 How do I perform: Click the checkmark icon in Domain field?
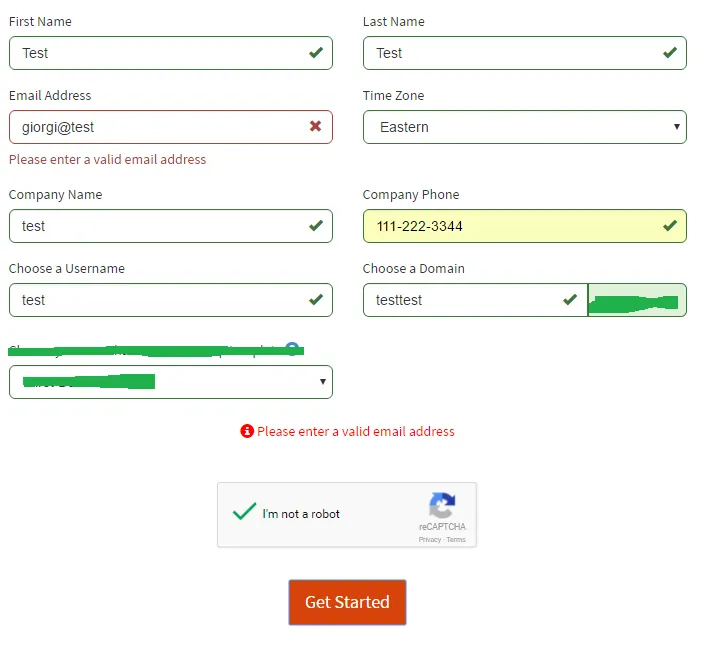pos(570,299)
